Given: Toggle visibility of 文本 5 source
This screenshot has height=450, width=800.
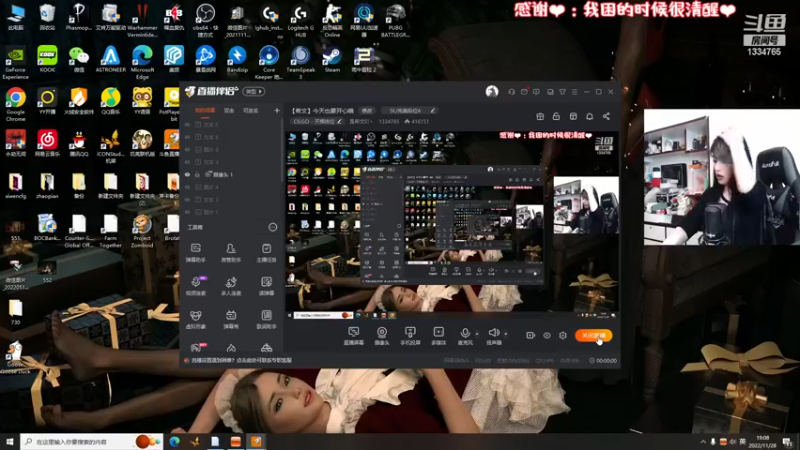Looking at the screenshot, I should point(187,124).
